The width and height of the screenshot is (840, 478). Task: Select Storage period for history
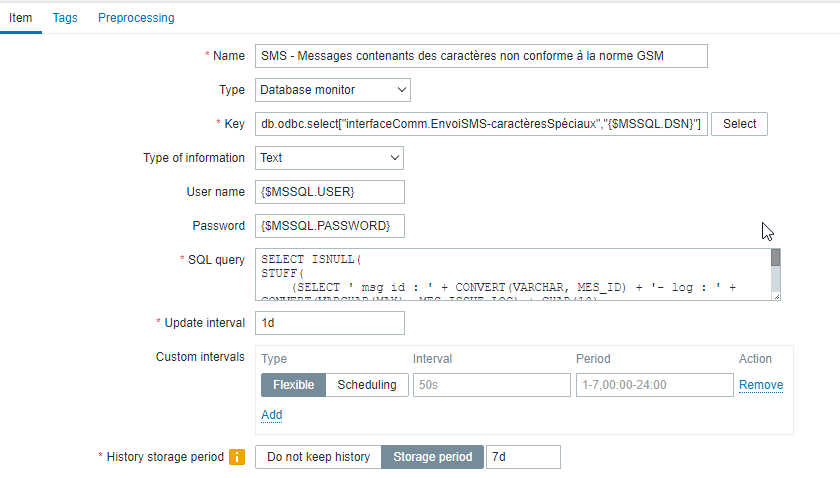[433, 457]
